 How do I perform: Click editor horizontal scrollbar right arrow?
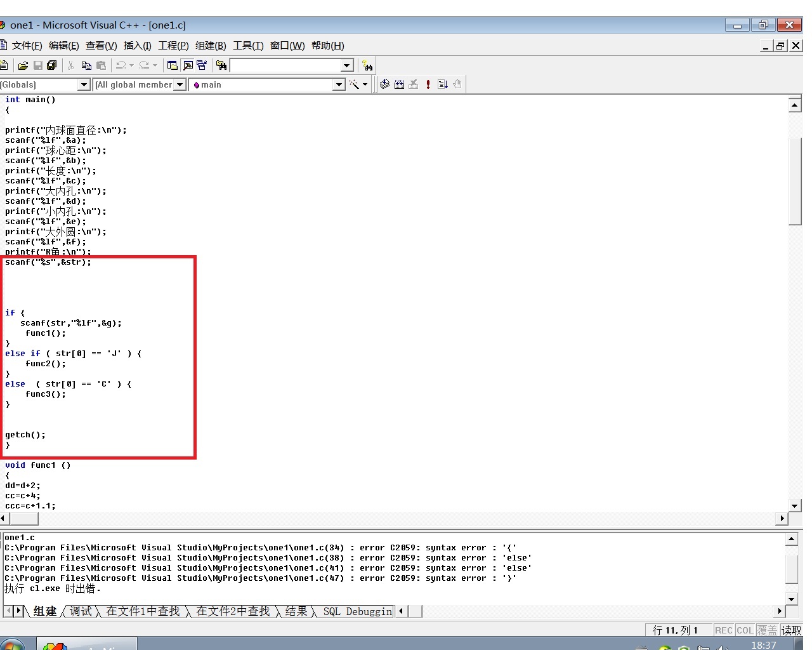(782, 519)
